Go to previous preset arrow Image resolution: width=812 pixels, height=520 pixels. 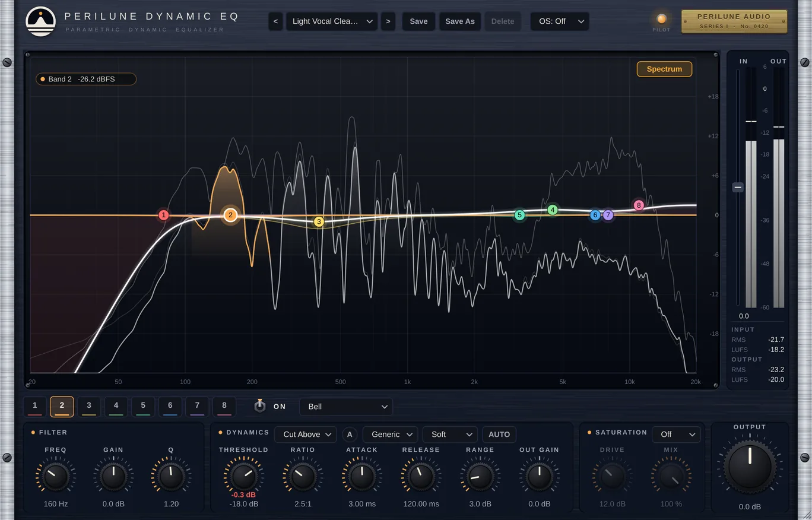point(275,21)
